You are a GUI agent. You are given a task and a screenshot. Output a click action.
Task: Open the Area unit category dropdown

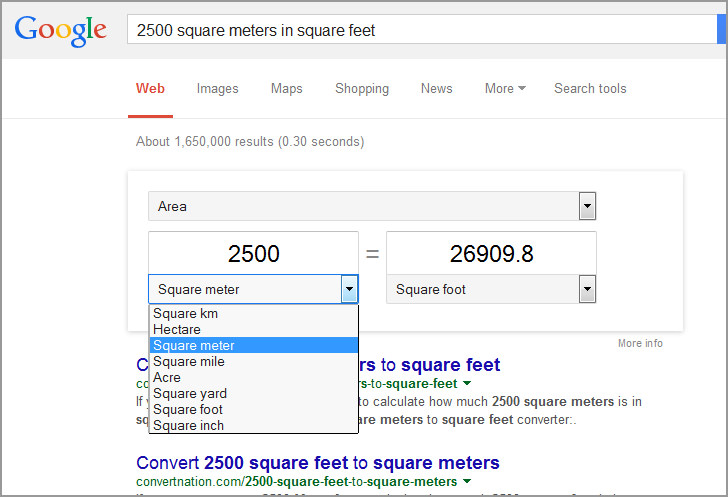[372, 206]
